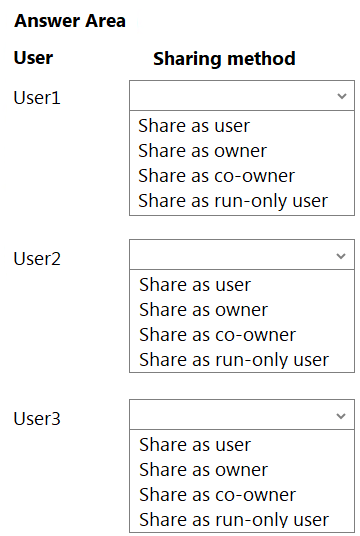Select "Share as user" for User1
The height and width of the screenshot is (536, 360).
pyautogui.click(x=194, y=126)
